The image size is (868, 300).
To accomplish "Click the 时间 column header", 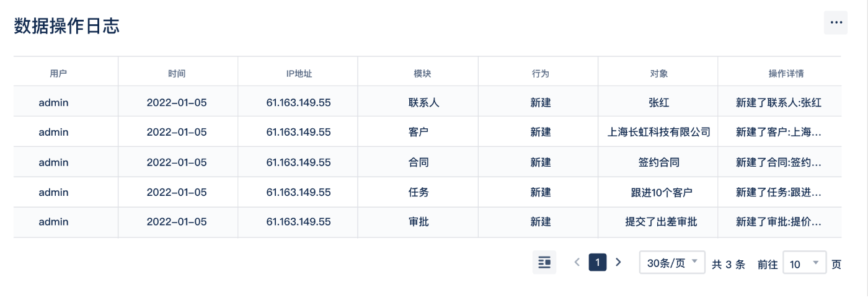I will 177,73.
